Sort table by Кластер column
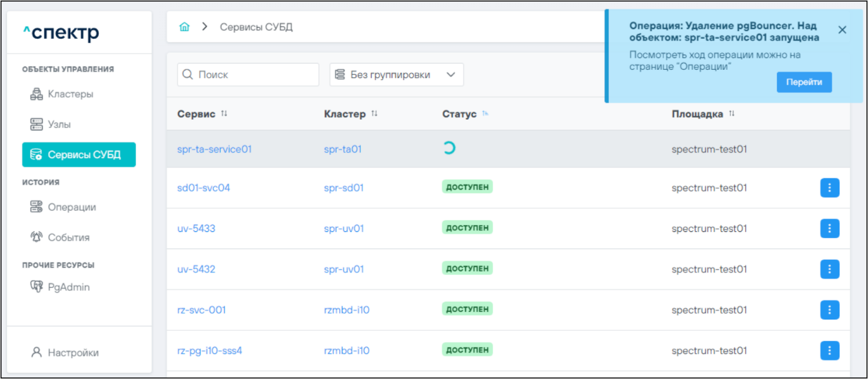 [375, 114]
